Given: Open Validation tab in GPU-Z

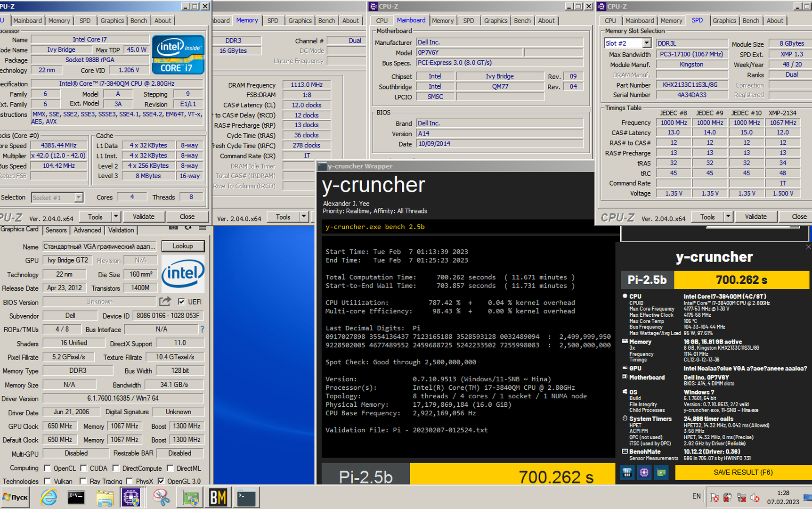Looking at the screenshot, I should [121, 230].
